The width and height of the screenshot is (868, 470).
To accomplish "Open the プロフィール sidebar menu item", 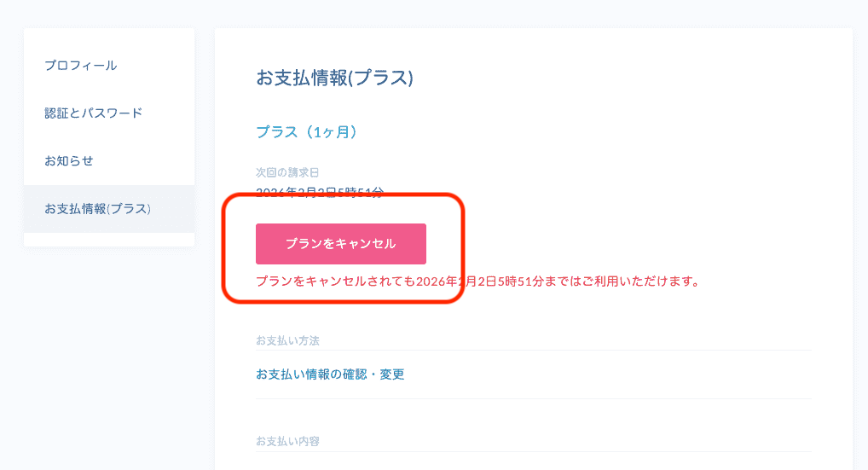I will click(x=81, y=66).
